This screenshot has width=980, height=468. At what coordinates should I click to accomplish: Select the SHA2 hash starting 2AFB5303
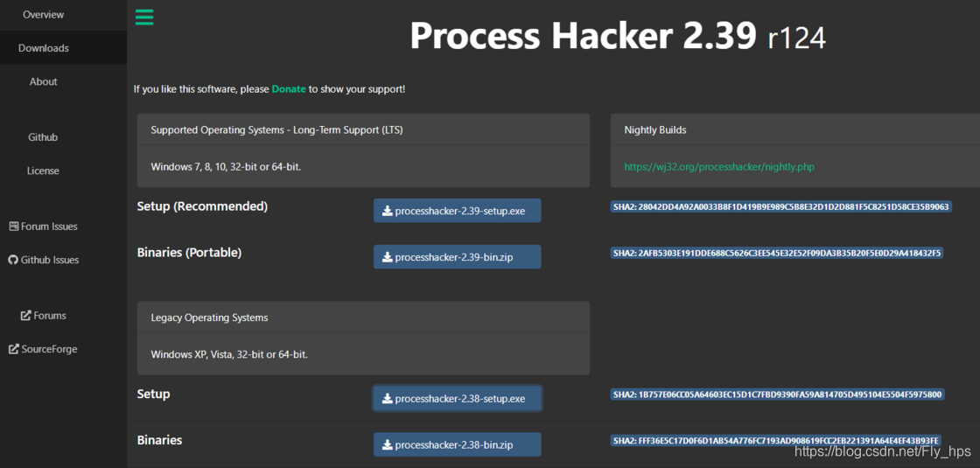tap(778, 253)
